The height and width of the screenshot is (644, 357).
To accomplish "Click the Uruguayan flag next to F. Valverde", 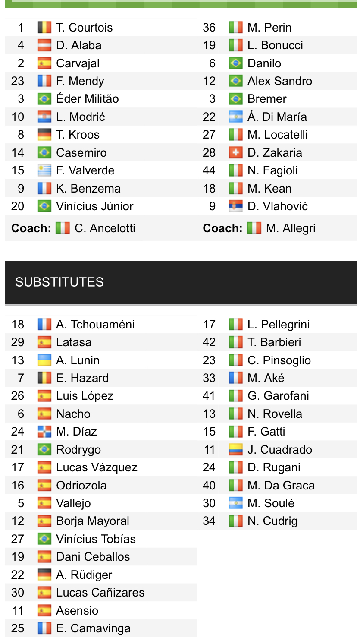I will pyautogui.click(x=44, y=170).
